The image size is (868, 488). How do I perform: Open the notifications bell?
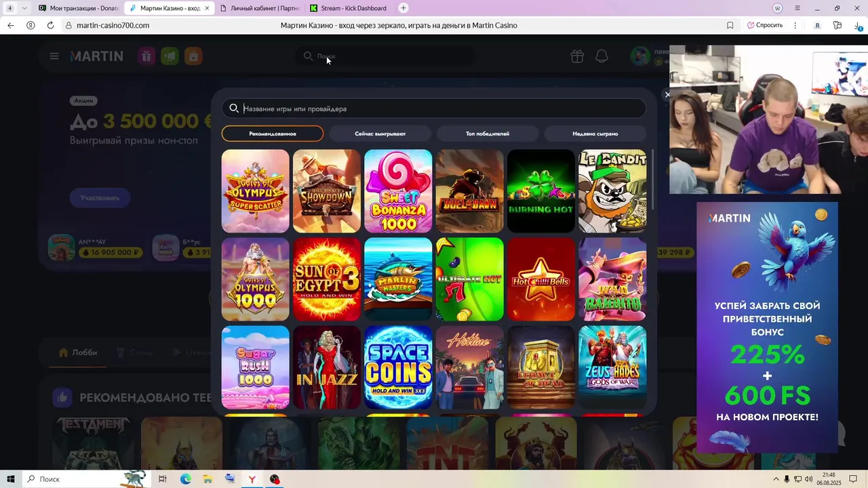[601, 56]
